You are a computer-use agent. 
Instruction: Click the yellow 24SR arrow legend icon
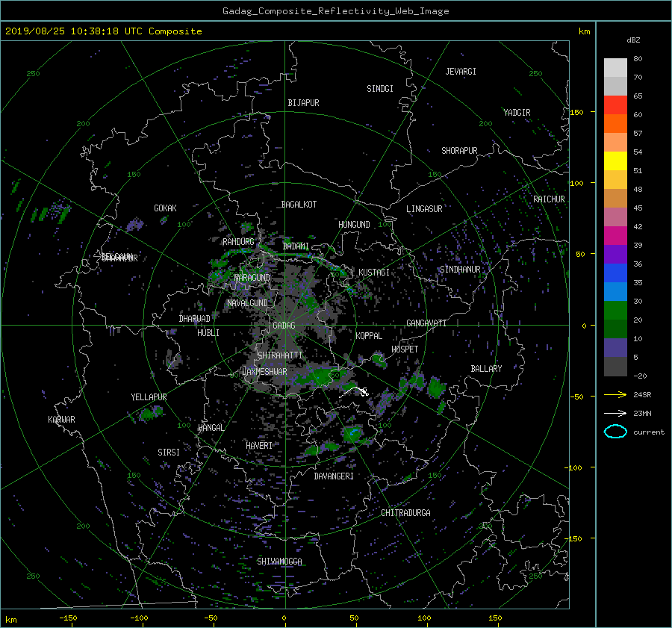pyautogui.click(x=615, y=394)
